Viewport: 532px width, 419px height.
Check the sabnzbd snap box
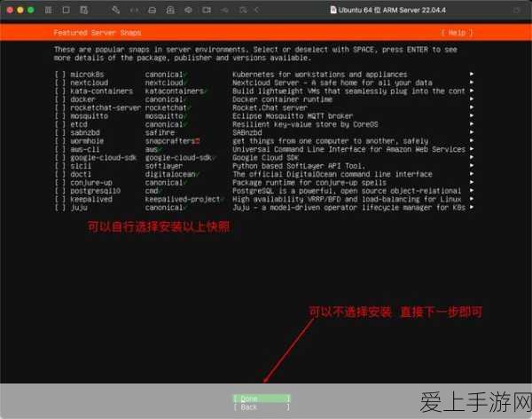coord(60,132)
